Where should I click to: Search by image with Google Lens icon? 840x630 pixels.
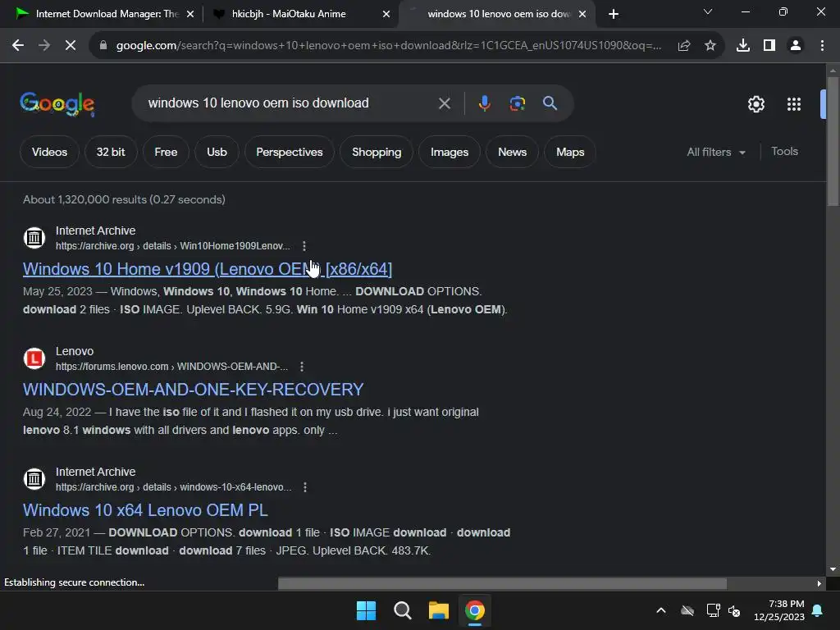[518, 103]
